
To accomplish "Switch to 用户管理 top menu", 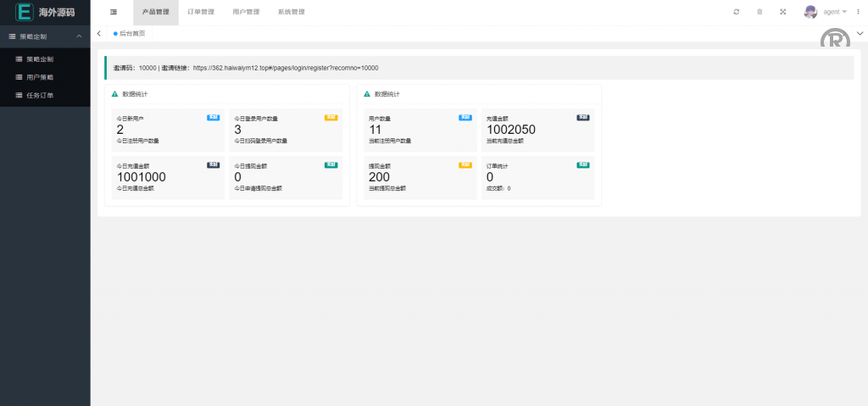I will tap(246, 12).
